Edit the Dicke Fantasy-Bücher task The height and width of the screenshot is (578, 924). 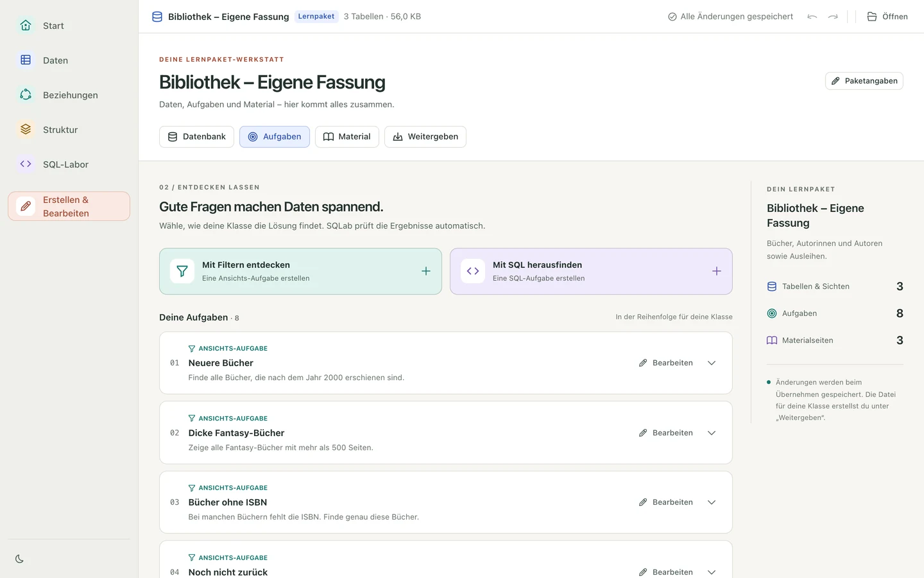[x=666, y=433]
